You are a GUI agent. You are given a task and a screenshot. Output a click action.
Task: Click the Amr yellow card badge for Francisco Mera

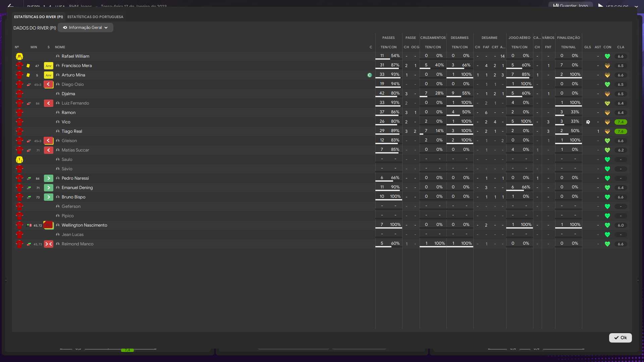49,66
